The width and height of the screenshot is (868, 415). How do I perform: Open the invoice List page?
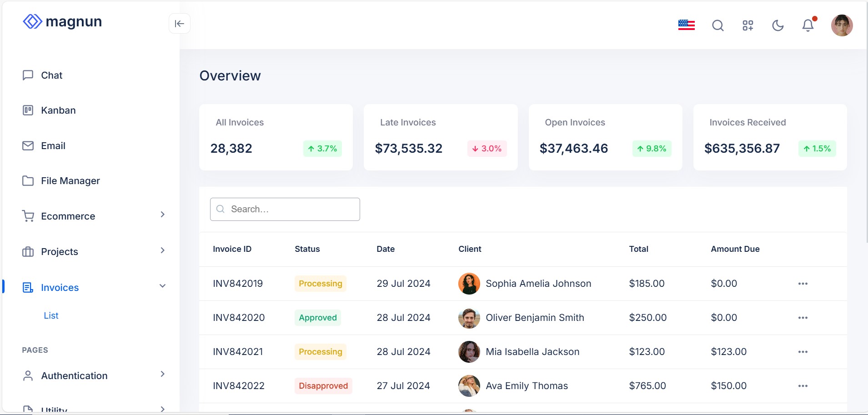pos(51,315)
